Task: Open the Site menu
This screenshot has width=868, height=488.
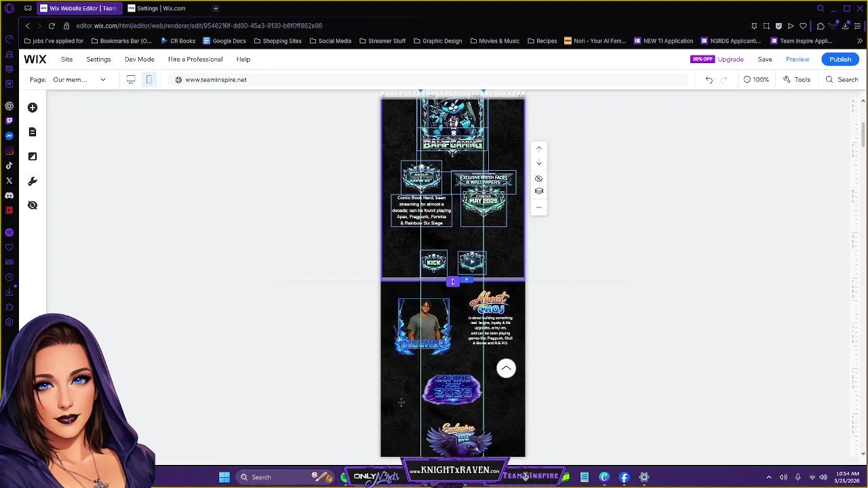Action: coord(66,59)
